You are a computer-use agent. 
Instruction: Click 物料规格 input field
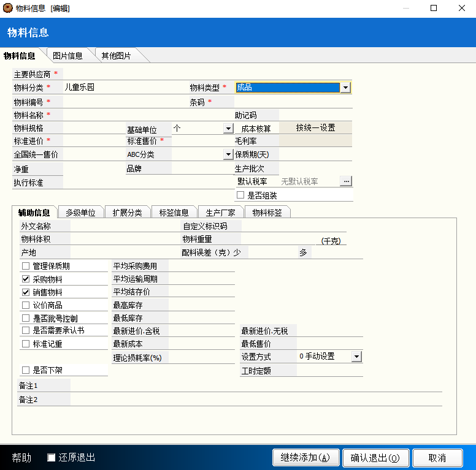click(94, 128)
